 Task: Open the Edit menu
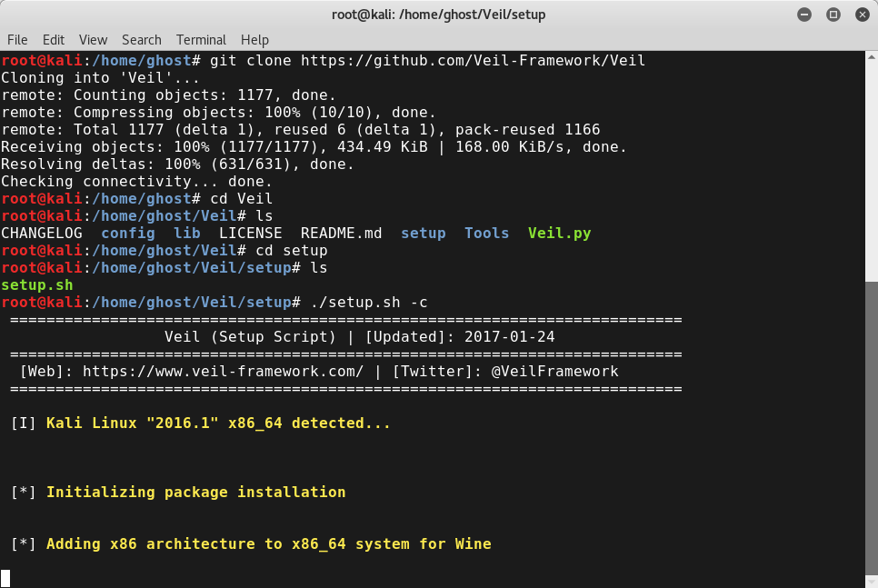click(54, 40)
